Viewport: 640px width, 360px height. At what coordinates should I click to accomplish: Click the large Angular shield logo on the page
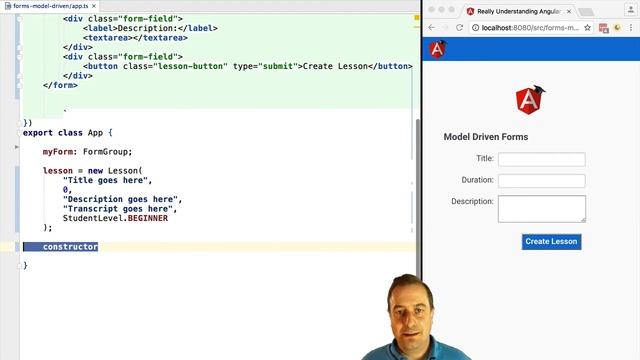pos(530,100)
